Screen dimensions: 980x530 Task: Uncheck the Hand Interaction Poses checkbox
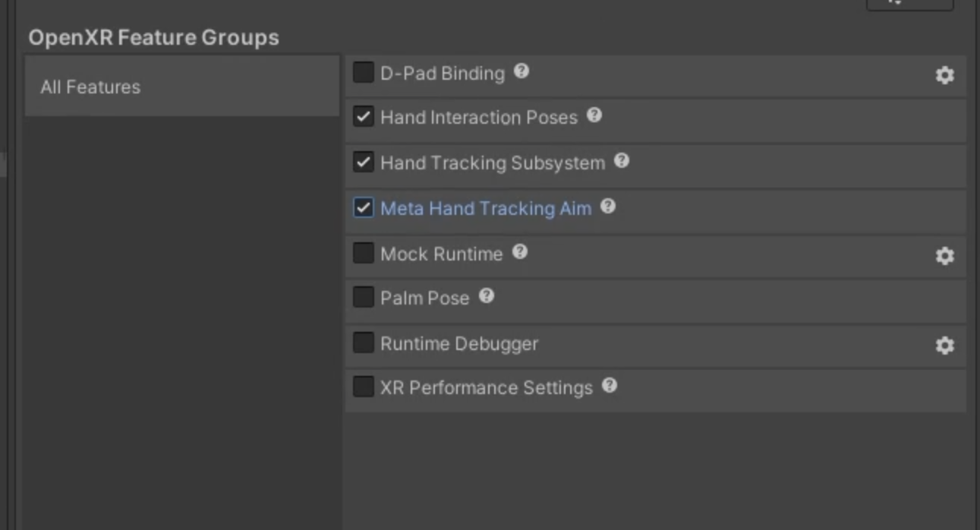point(363,117)
